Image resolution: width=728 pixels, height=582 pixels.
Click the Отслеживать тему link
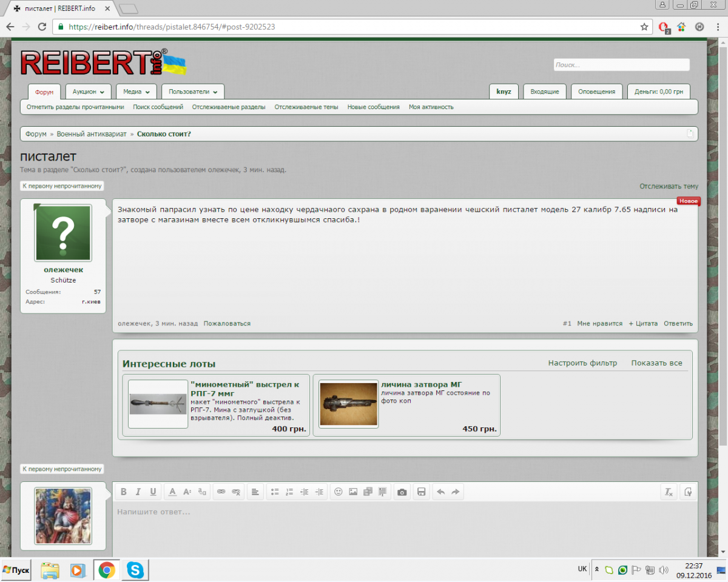tap(669, 186)
